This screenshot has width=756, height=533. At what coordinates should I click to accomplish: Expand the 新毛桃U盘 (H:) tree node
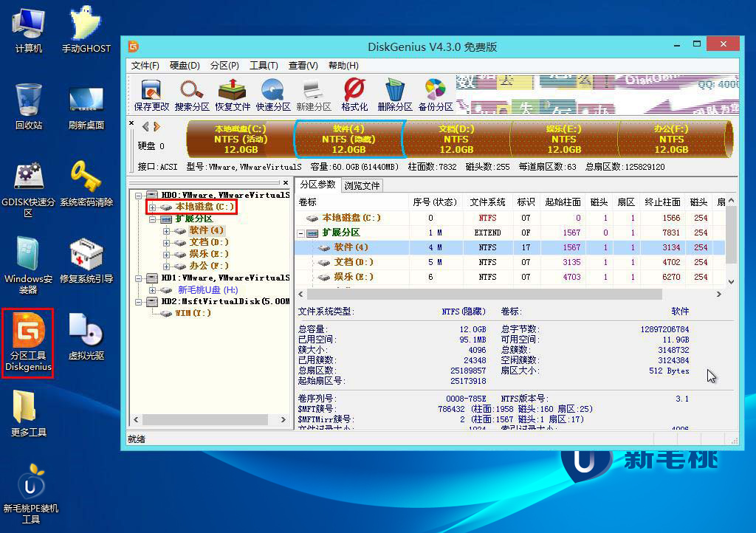152,290
